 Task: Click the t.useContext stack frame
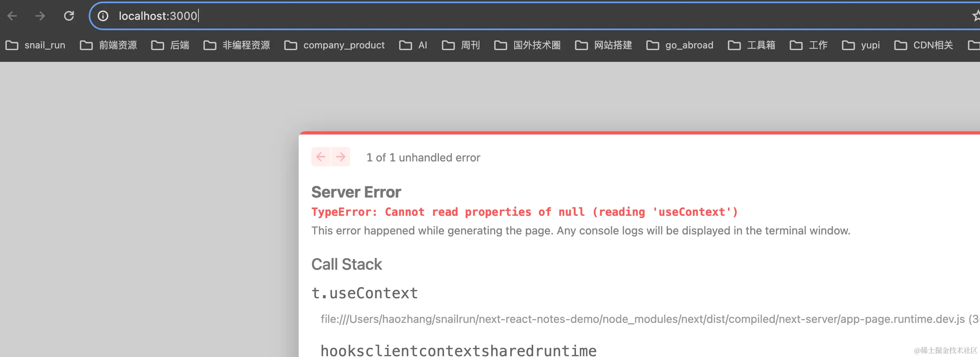[x=365, y=293]
